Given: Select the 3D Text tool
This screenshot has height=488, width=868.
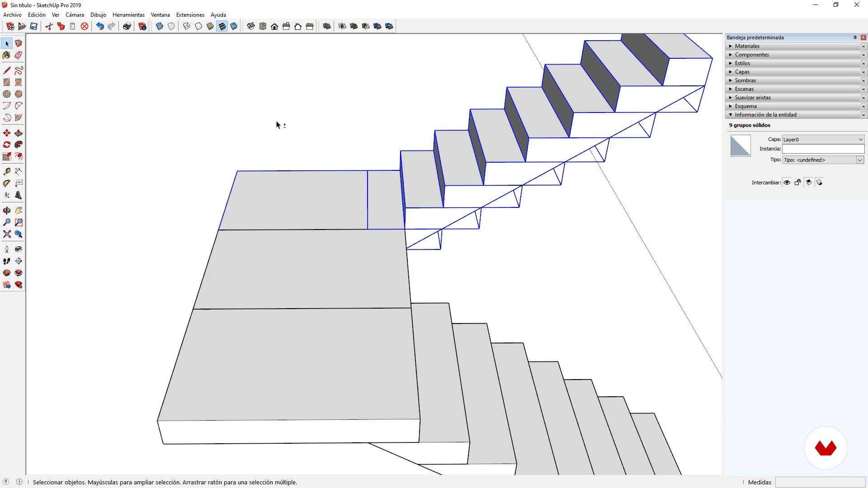Looking at the screenshot, I should tap(19, 195).
